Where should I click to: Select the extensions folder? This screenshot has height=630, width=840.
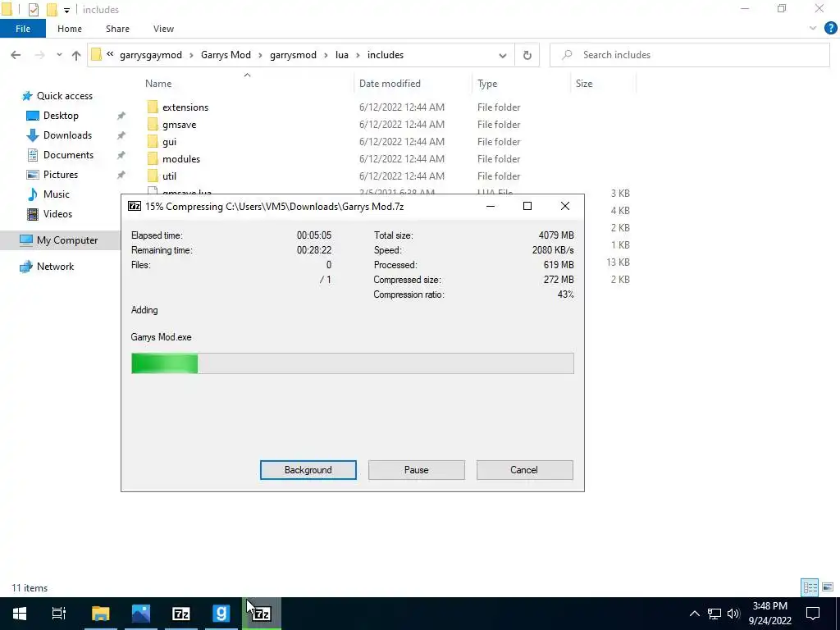[x=185, y=107]
